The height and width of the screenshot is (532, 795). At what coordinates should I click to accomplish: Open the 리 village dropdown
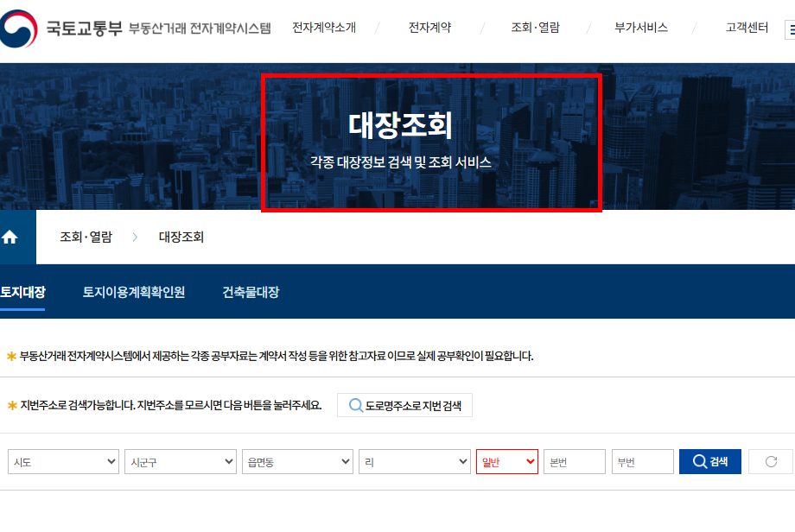pos(415,461)
